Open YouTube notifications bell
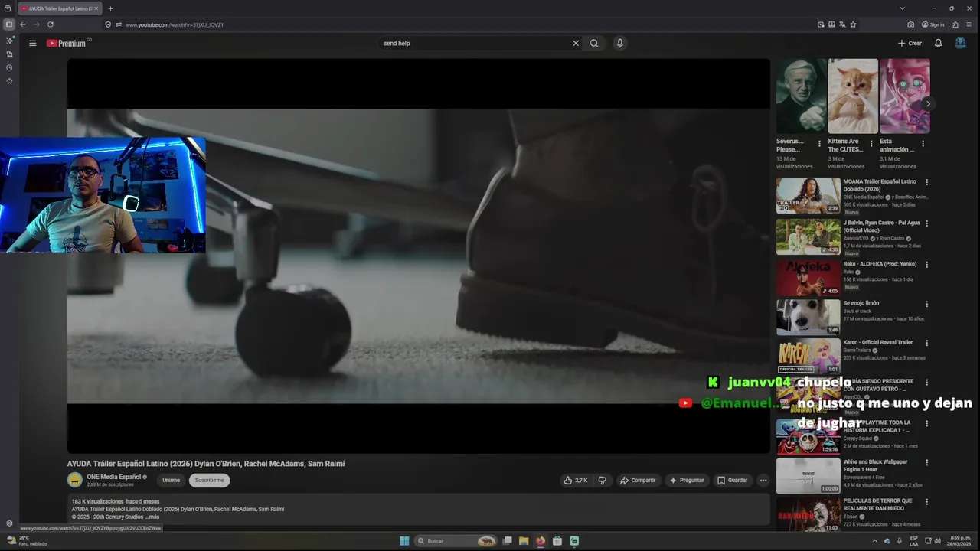This screenshot has width=980, height=551. coord(938,43)
